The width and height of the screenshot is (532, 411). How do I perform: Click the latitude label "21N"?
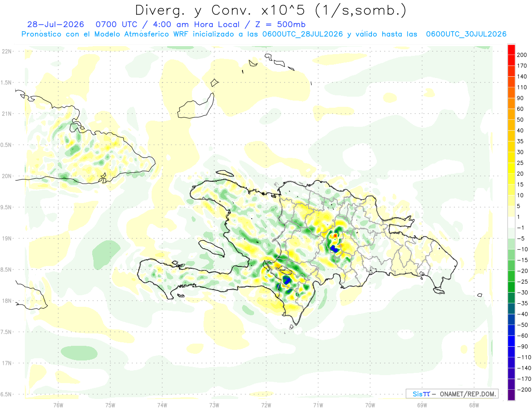click(x=8, y=114)
